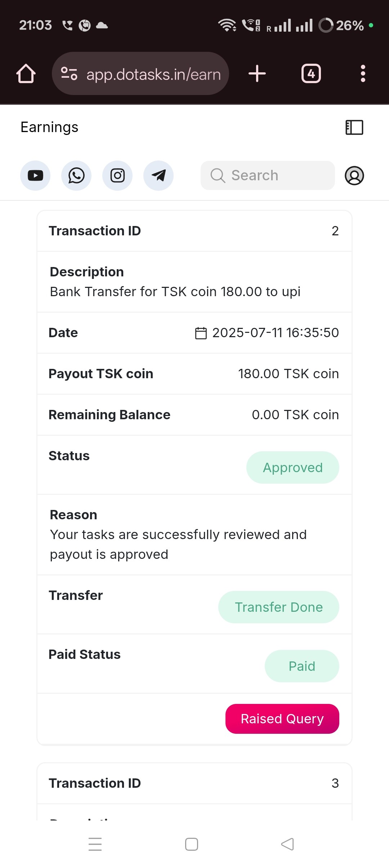Open Android recent apps menu button

pos(95,844)
